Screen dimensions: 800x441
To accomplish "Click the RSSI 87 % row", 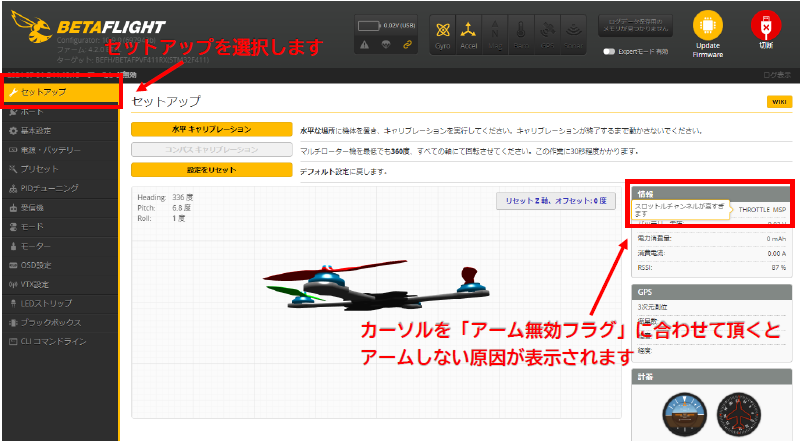I will click(712, 267).
